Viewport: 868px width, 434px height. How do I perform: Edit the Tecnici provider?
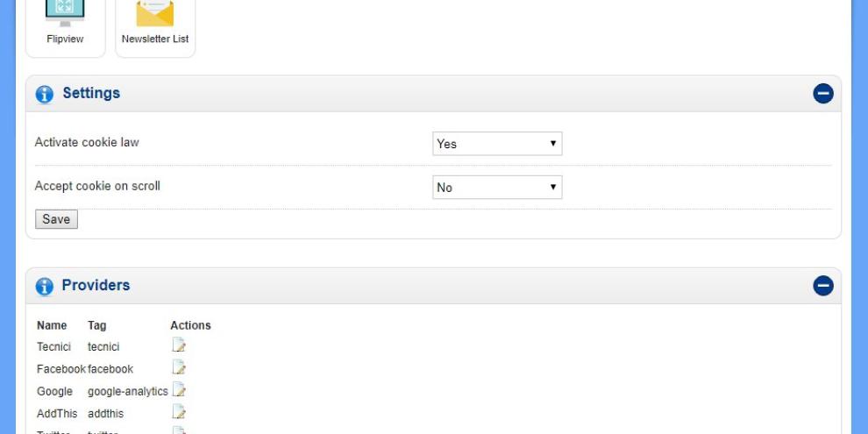point(179,346)
